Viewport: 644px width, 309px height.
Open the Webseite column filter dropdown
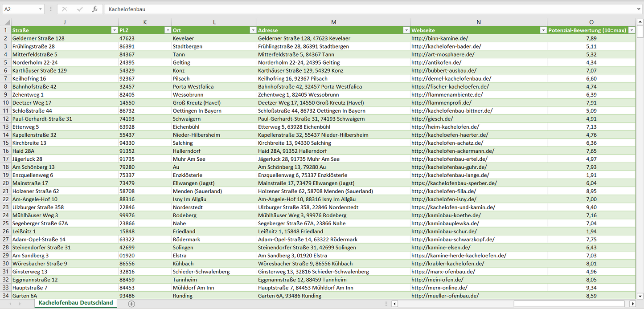543,30
